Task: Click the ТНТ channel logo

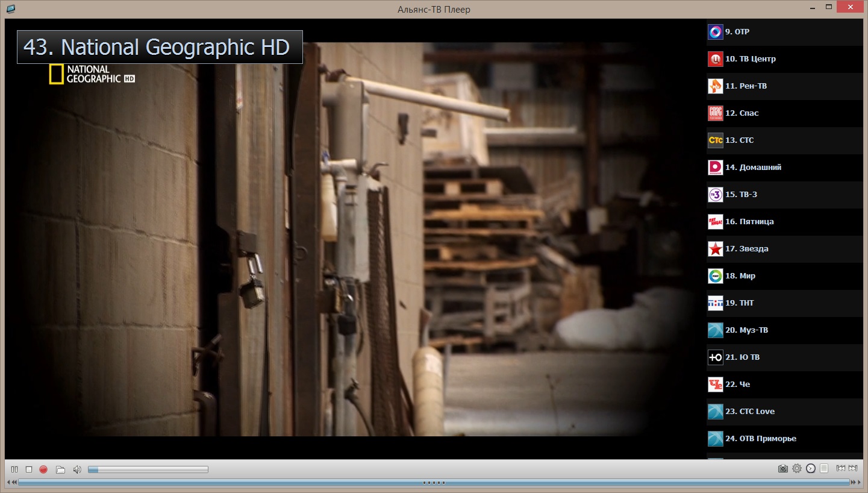Action: 715,303
